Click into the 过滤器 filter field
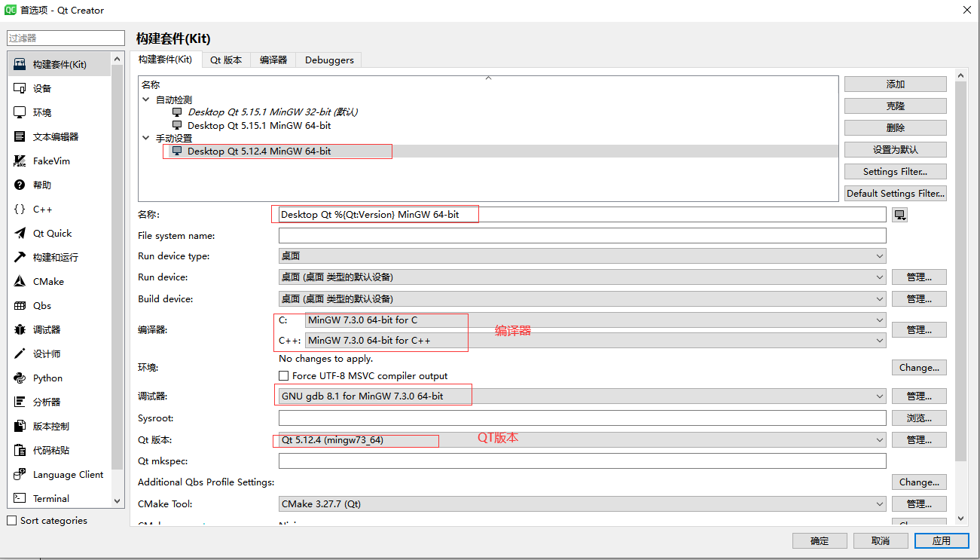The height and width of the screenshot is (560, 980). 66,38
